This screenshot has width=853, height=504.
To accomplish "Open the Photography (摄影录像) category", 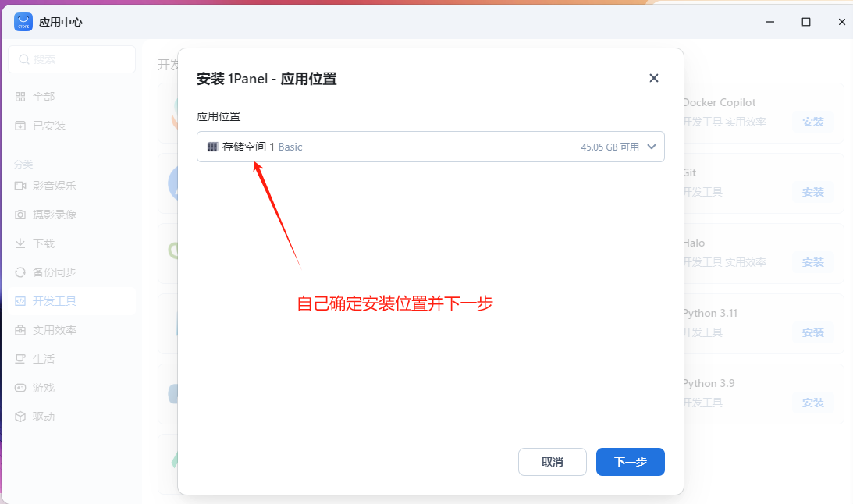I will (x=72, y=215).
